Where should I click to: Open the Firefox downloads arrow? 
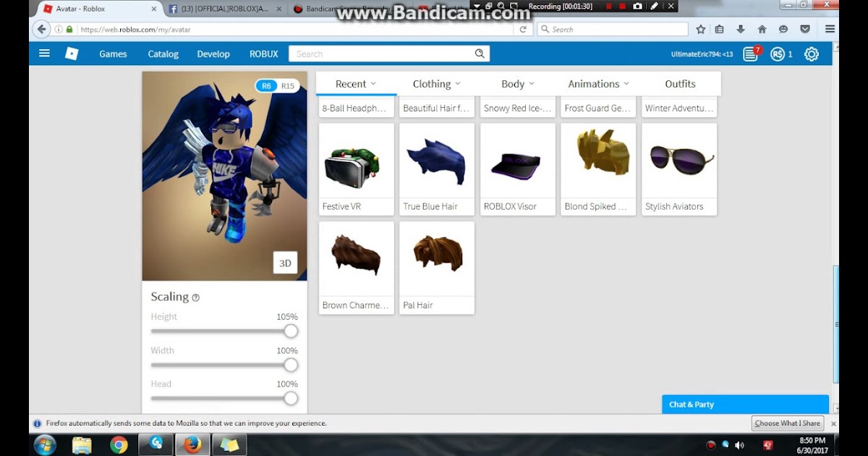click(x=740, y=30)
